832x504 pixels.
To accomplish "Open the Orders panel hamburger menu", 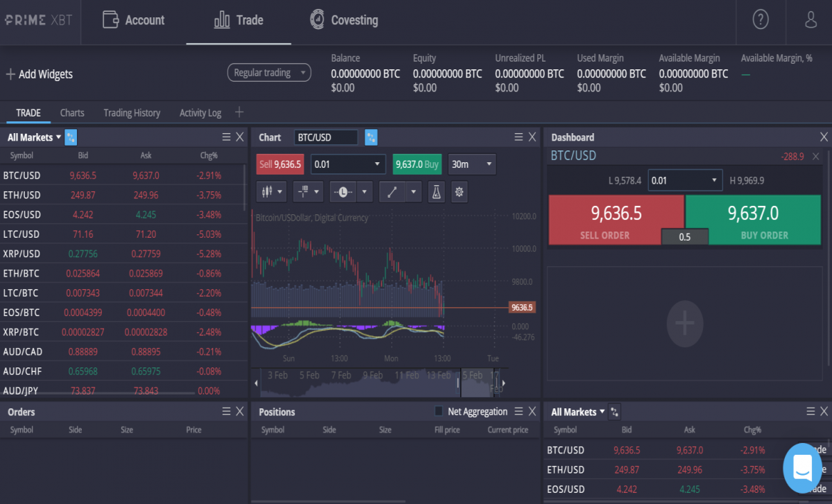I will [x=226, y=412].
